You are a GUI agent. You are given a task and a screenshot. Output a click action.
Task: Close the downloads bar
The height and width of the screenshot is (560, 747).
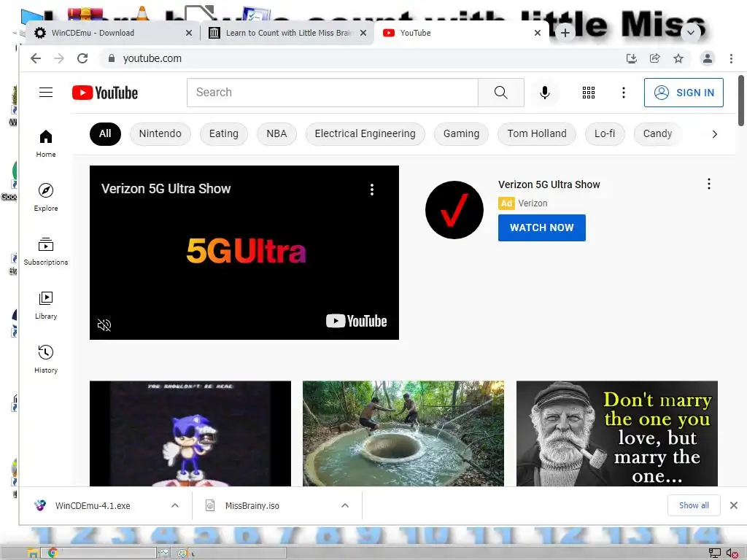[x=734, y=505]
